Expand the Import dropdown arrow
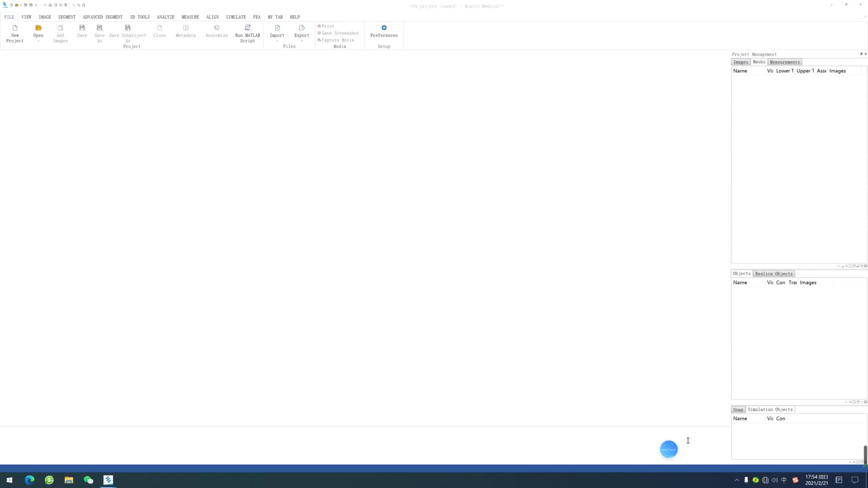Image resolution: width=868 pixels, height=488 pixels. (x=277, y=41)
